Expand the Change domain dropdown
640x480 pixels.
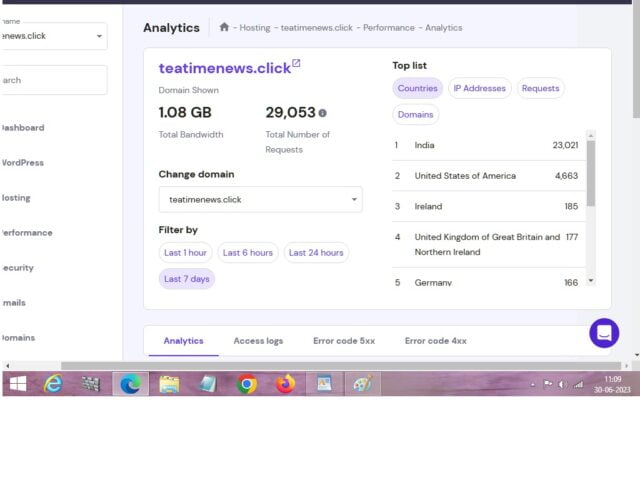[260, 200]
